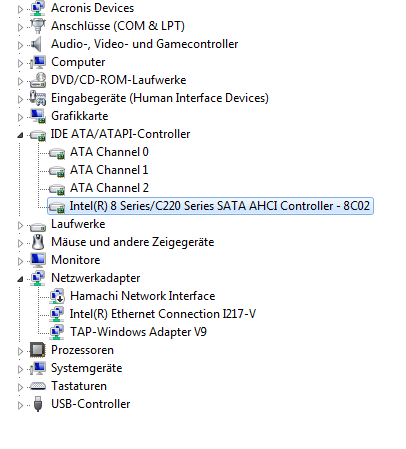
Task: Click the Acronis Devices category icon
Action: [38, 8]
